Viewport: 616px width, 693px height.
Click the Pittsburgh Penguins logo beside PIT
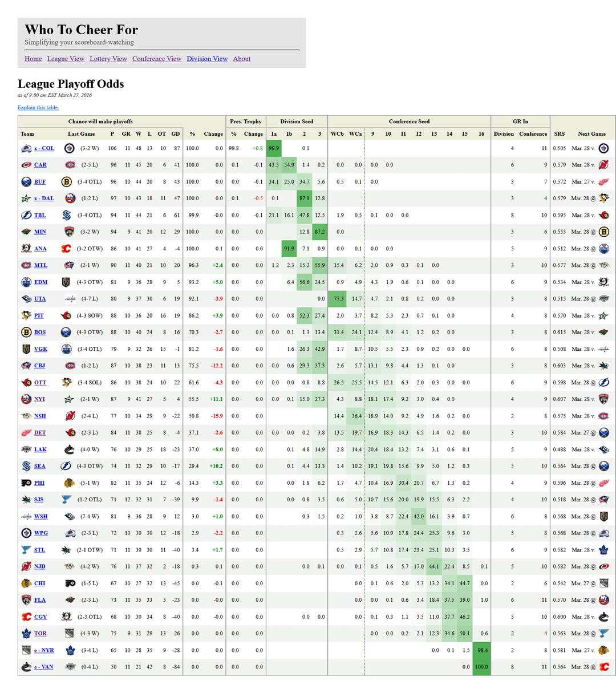point(26,315)
